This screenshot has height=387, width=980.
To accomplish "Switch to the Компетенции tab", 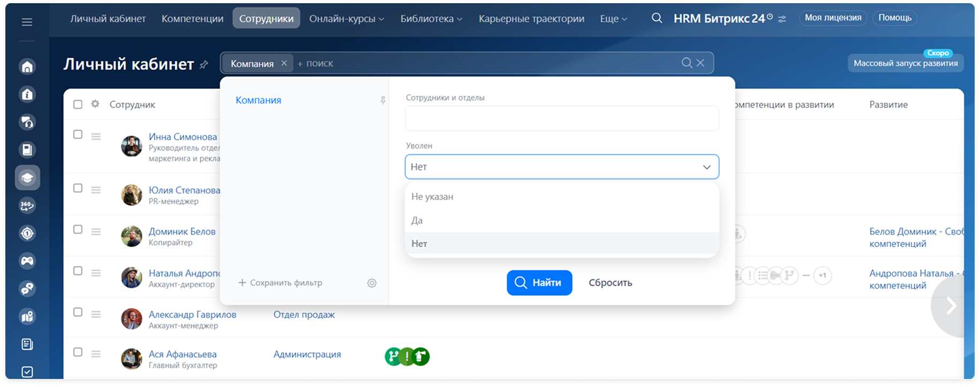I will point(192,19).
